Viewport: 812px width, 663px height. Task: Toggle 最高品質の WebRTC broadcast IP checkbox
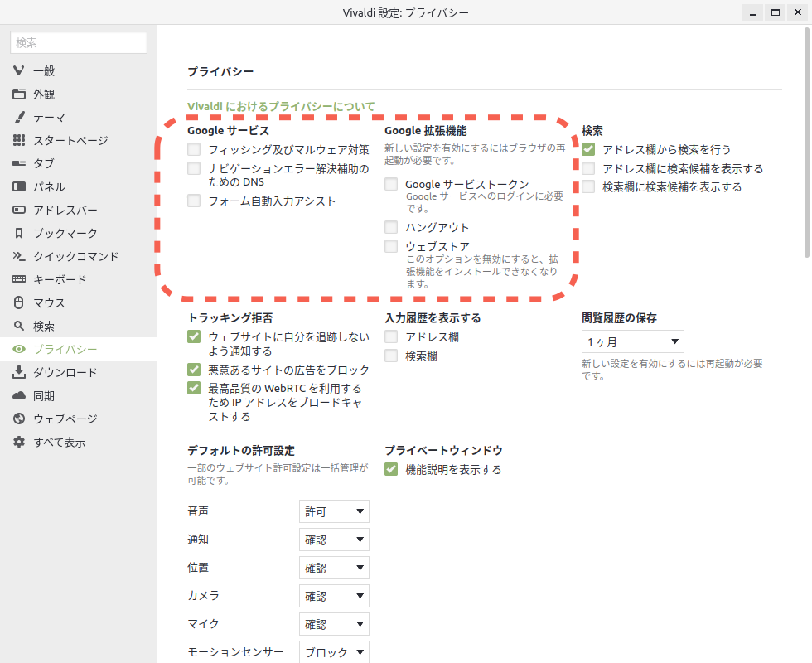[x=194, y=388]
